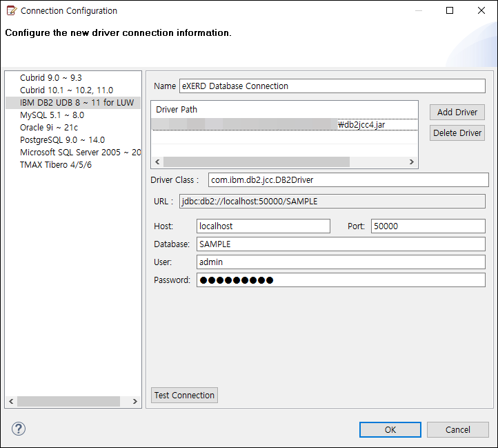
Task: Click the User field
Action: tap(341, 262)
